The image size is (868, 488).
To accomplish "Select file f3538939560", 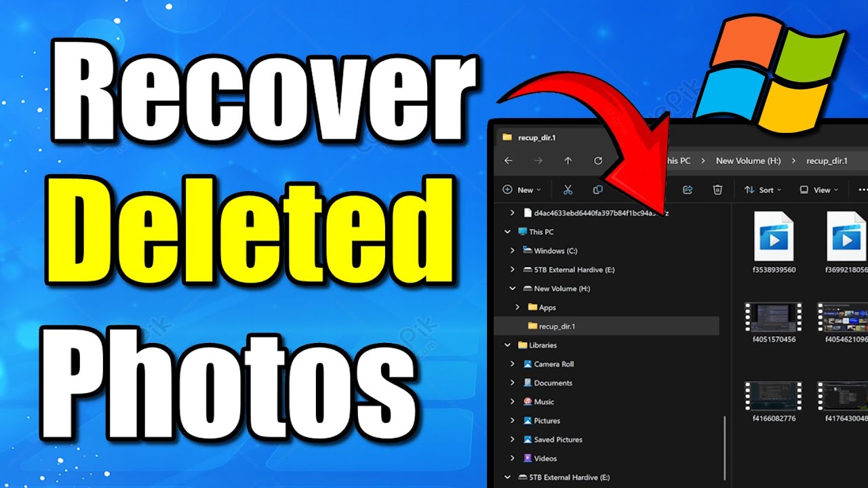I will (774, 243).
